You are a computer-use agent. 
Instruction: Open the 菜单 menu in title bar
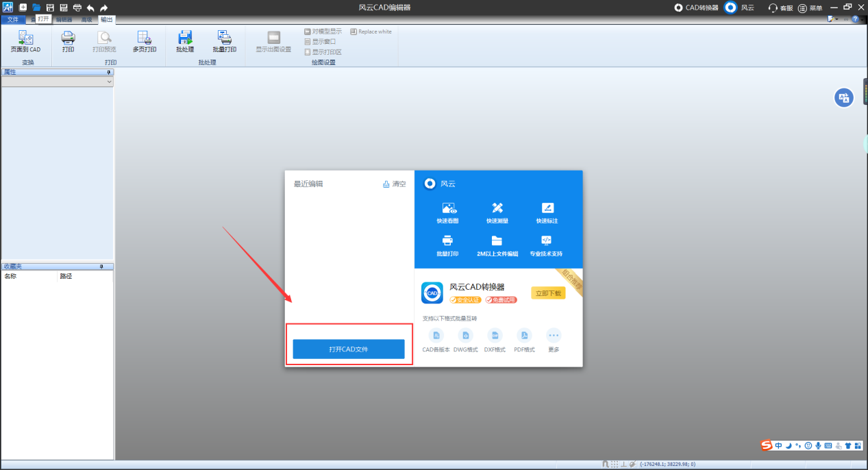click(x=810, y=8)
